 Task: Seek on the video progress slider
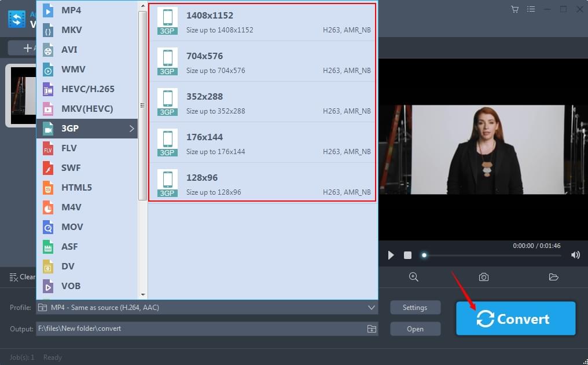click(x=492, y=255)
